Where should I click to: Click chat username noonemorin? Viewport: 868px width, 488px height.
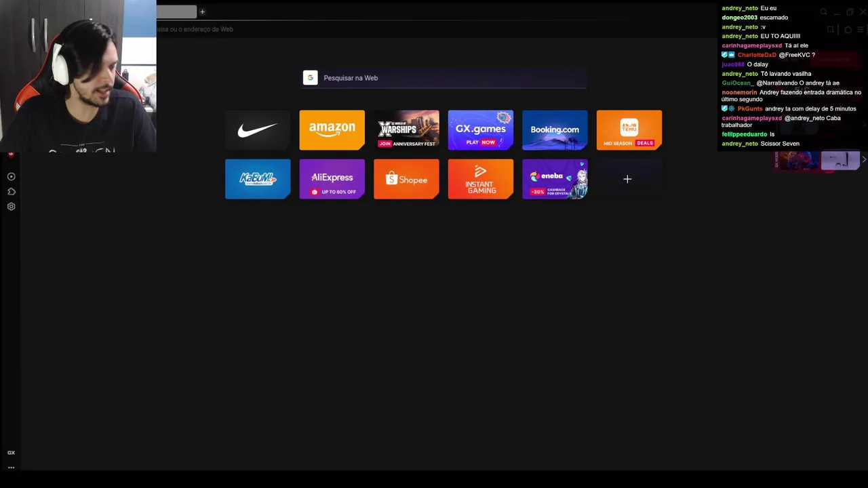pos(739,92)
